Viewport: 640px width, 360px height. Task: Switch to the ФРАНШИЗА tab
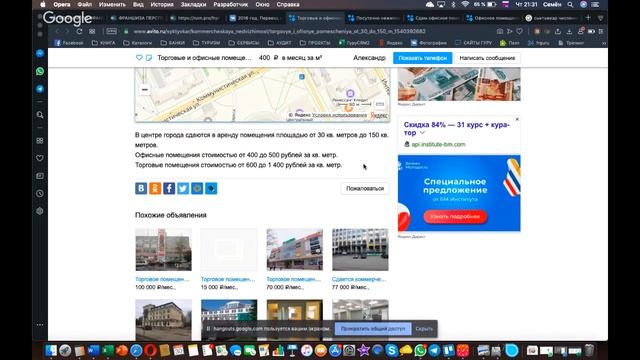click(x=138, y=18)
